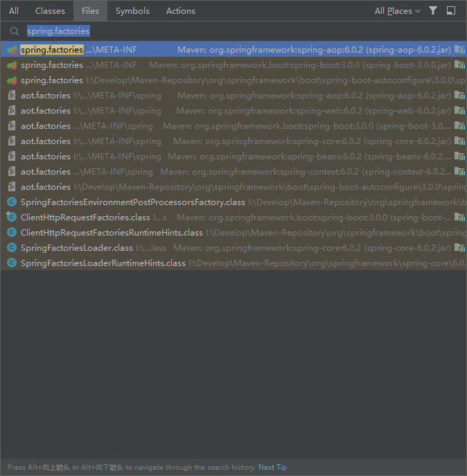Click class icon beside SpringFactoriesLoader.class
This screenshot has width=467, height=476.
(x=12, y=248)
